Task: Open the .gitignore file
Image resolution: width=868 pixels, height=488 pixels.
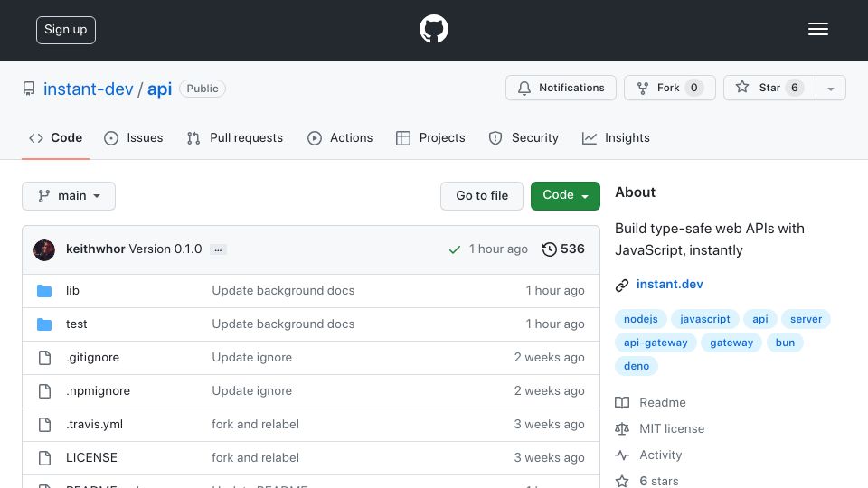Action: (x=92, y=358)
